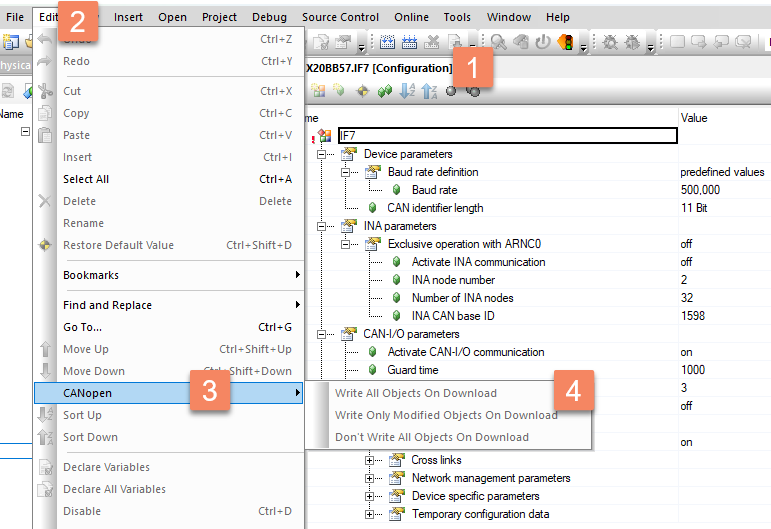Click the CANopen entry in the Edit menu
The width and height of the screenshot is (771, 529).
pyautogui.click(x=168, y=393)
